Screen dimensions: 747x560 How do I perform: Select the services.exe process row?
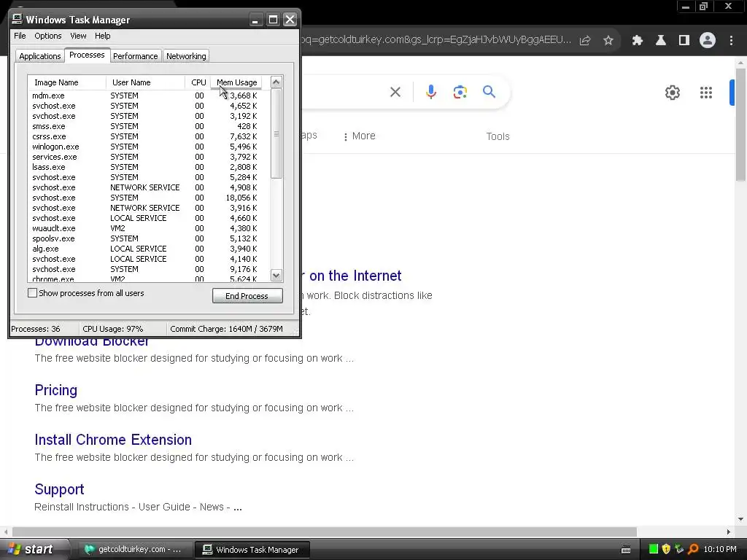145,157
